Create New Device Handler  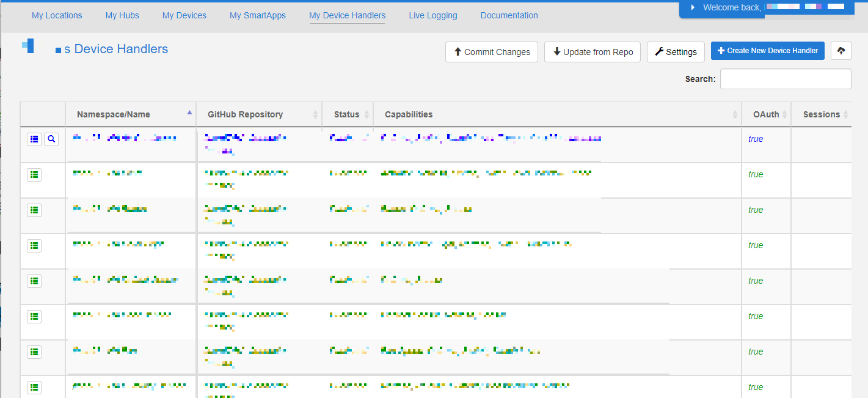tap(768, 51)
